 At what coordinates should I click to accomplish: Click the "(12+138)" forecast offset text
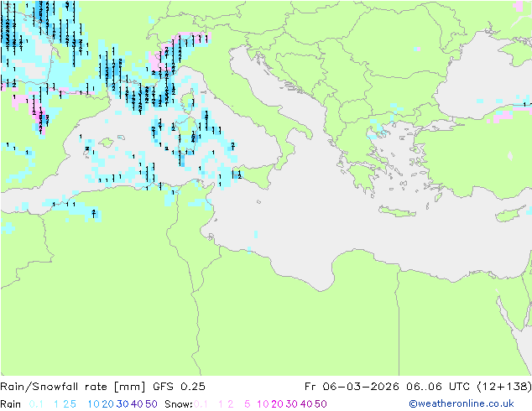(504, 387)
